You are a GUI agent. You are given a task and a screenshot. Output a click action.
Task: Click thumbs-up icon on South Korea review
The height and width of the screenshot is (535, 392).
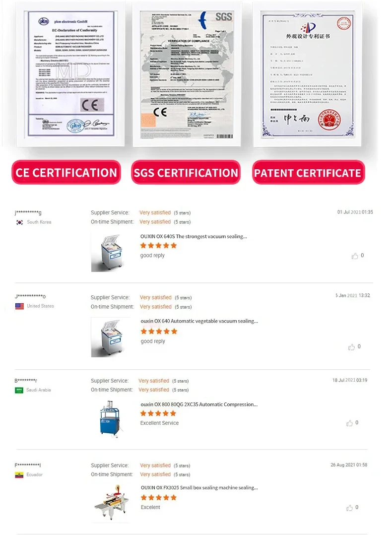pyautogui.click(x=355, y=256)
